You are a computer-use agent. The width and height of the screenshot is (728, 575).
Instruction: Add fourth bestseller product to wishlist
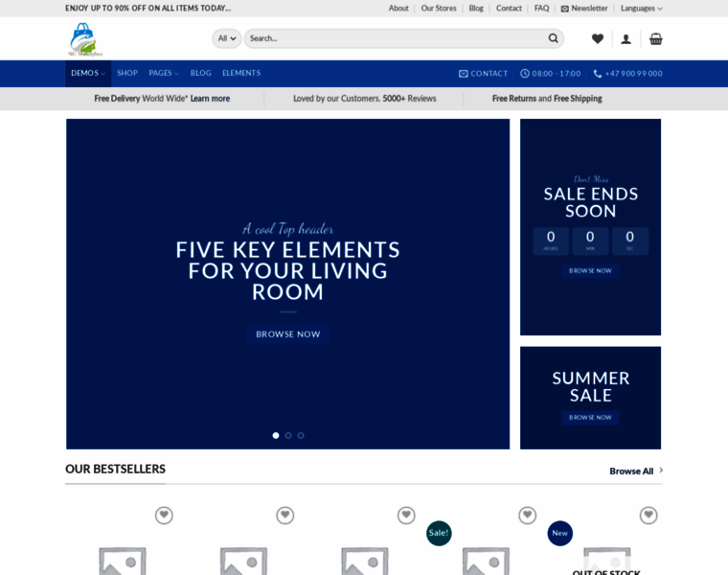(x=528, y=515)
